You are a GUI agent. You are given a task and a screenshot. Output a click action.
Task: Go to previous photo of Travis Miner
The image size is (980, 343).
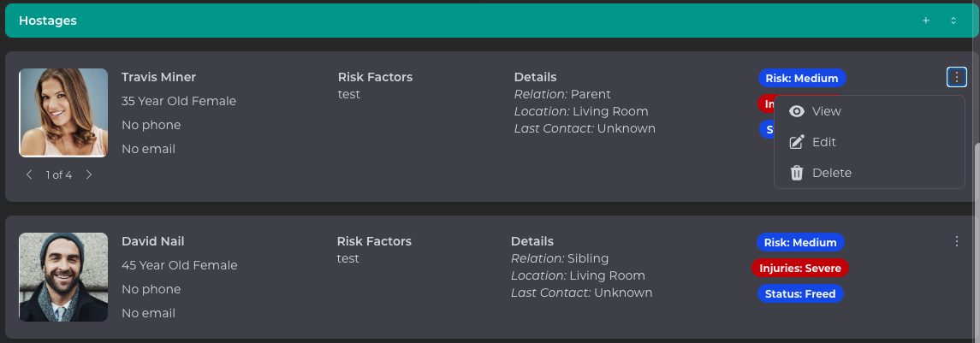click(30, 174)
